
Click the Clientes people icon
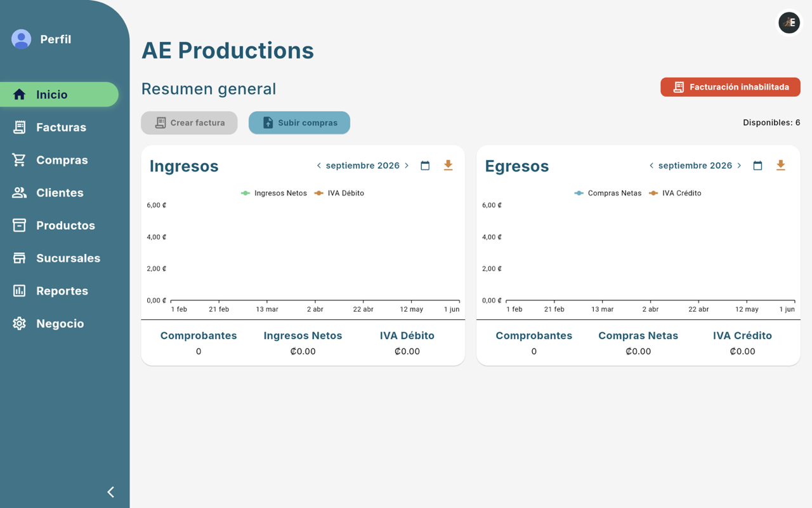pyautogui.click(x=19, y=192)
